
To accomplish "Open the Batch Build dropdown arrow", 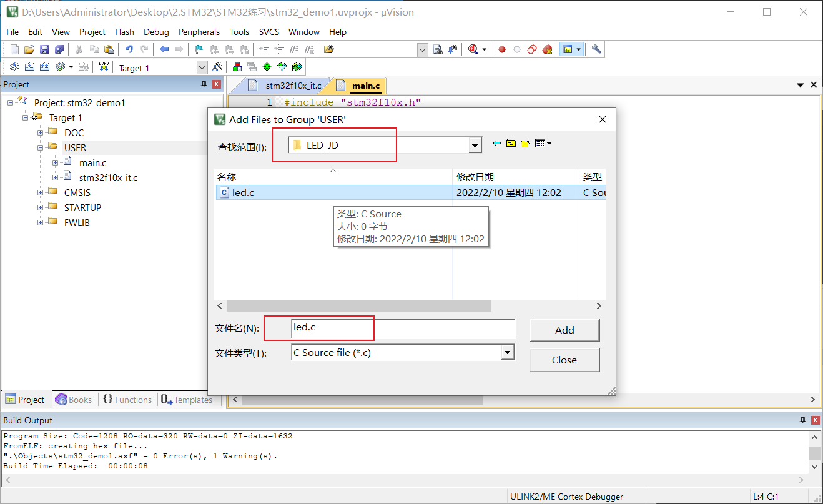I will (x=71, y=67).
